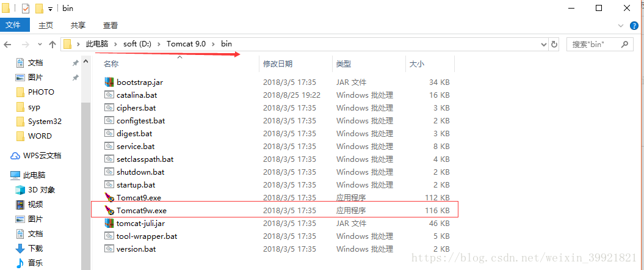The image size is (644, 270).
Task: Switch to the 主页 ribbon tab
Action: click(x=46, y=26)
